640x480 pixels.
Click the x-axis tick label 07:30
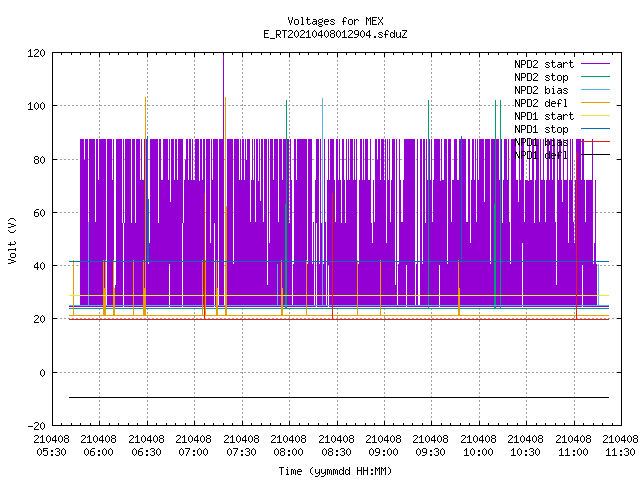point(241,452)
